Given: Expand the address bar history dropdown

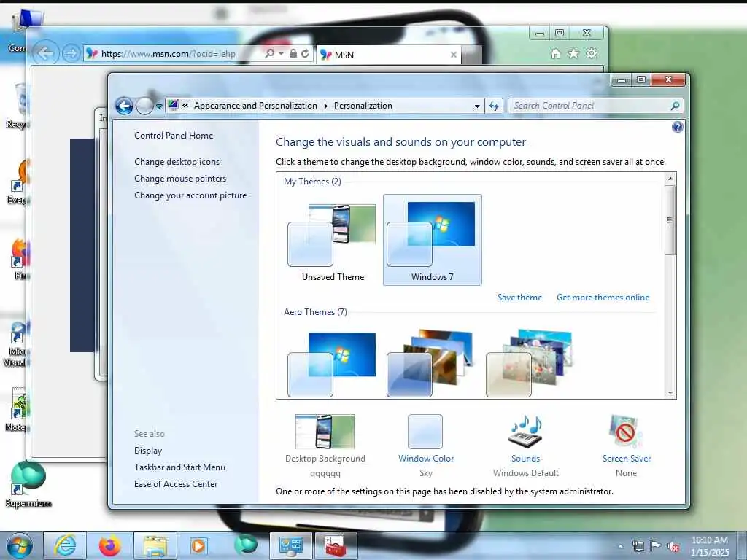Looking at the screenshot, I should [x=477, y=106].
